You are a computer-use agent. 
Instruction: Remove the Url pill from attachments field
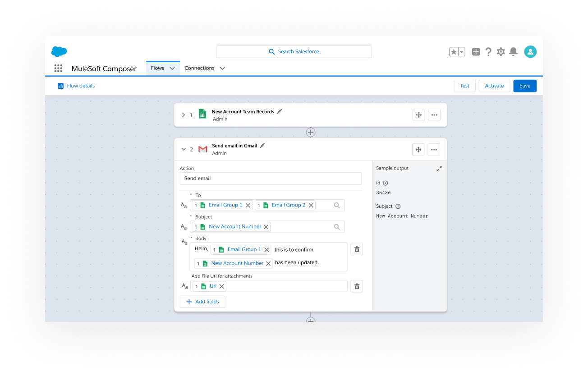click(221, 286)
